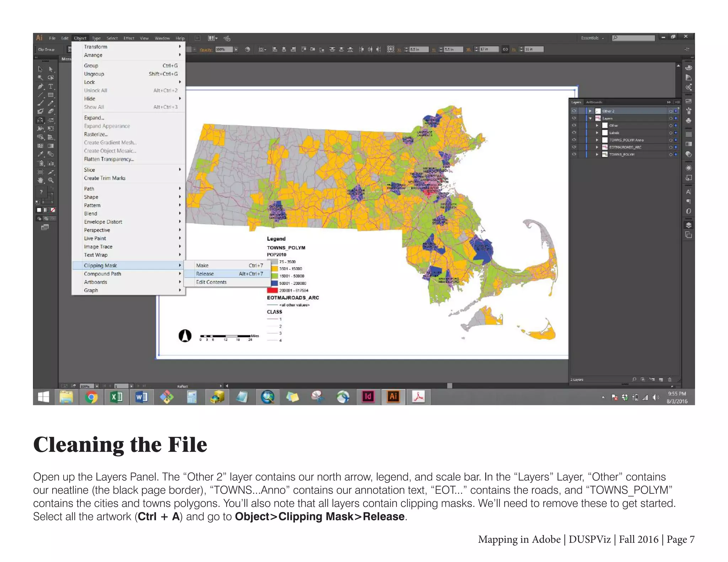Open the File menu
This screenshot has width=728, height=562.
52,38
